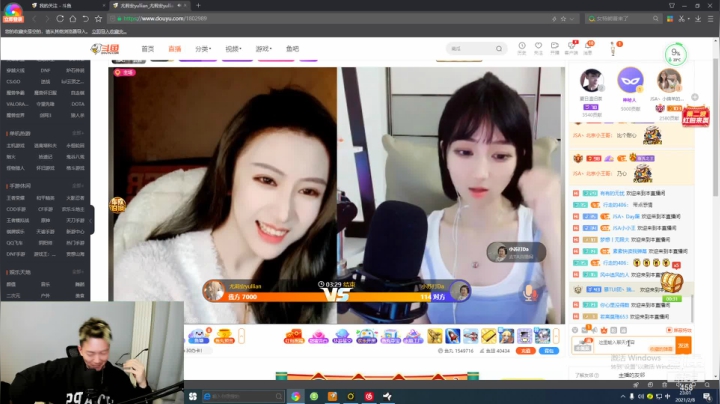Image resolution: width=720 pixels, height=404 pixels.
Task: Click the streamer popup on right video
Action: tap(516, 252)
